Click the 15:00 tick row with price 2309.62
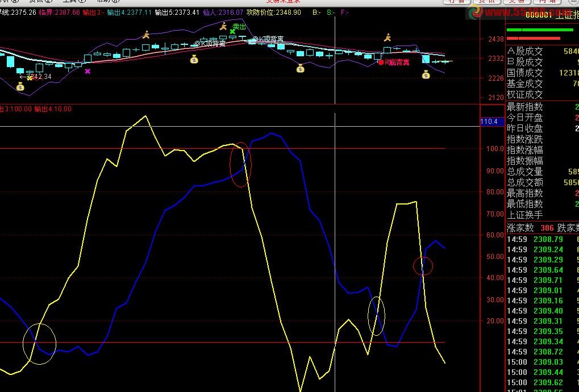The height and width of the screenshot is (392, 579). click(543, 383)
